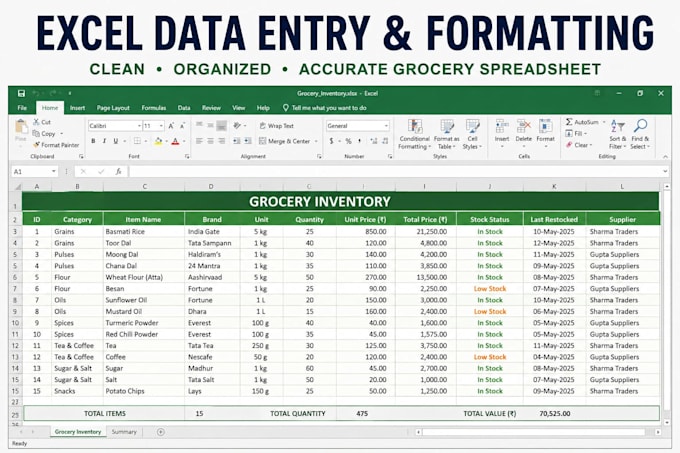This screenshot has height=453, width=680.
Task: Align text left
Action: [199, 141]
